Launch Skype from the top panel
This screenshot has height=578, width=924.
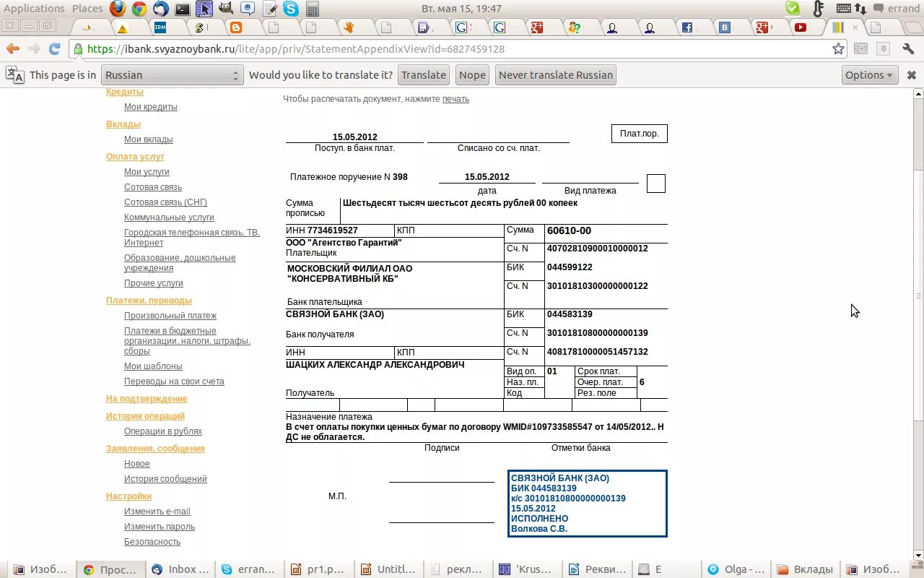tap(291, 9)
